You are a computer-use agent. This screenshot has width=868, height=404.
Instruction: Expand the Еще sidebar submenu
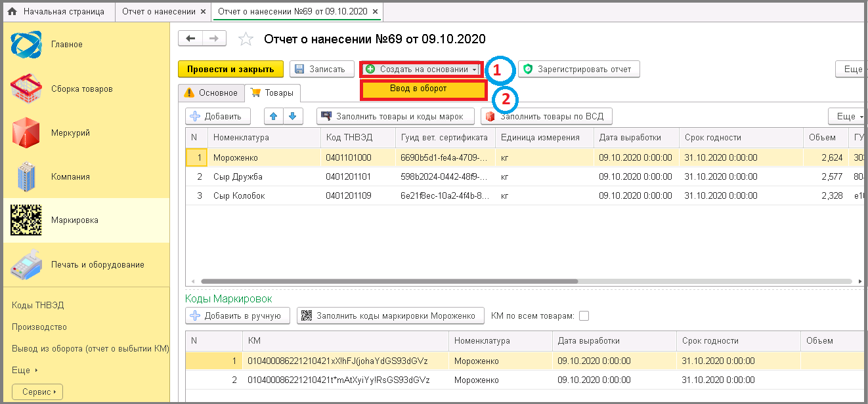point(25,370)
